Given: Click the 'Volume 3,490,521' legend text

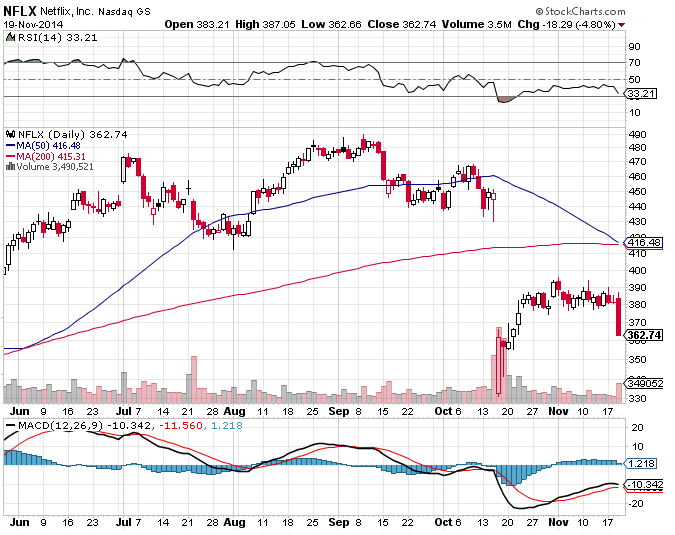Looking at the screenshot, I should 55,167.
